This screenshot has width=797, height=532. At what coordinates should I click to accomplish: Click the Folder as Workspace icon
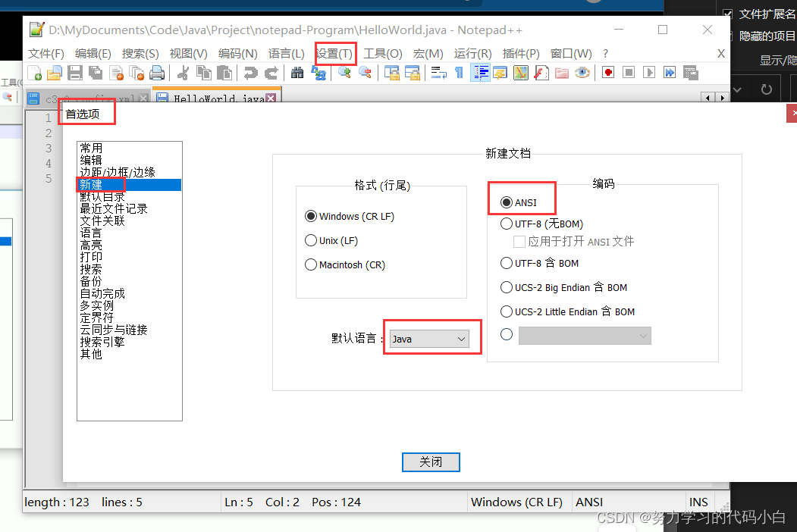[562, 74]
